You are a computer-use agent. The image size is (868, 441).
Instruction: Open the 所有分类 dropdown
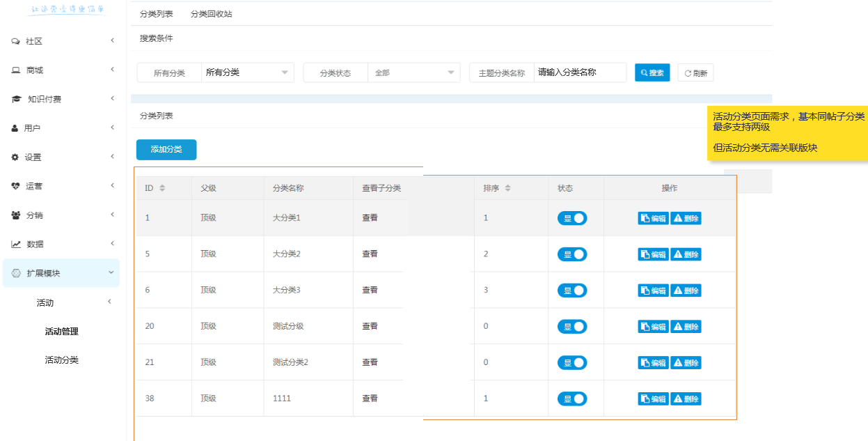tap(248, 72)
